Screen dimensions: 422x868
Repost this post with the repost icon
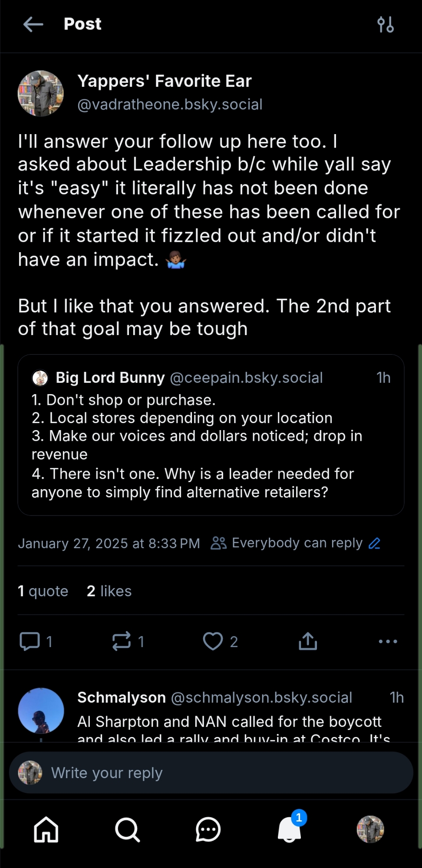(122, 641)
